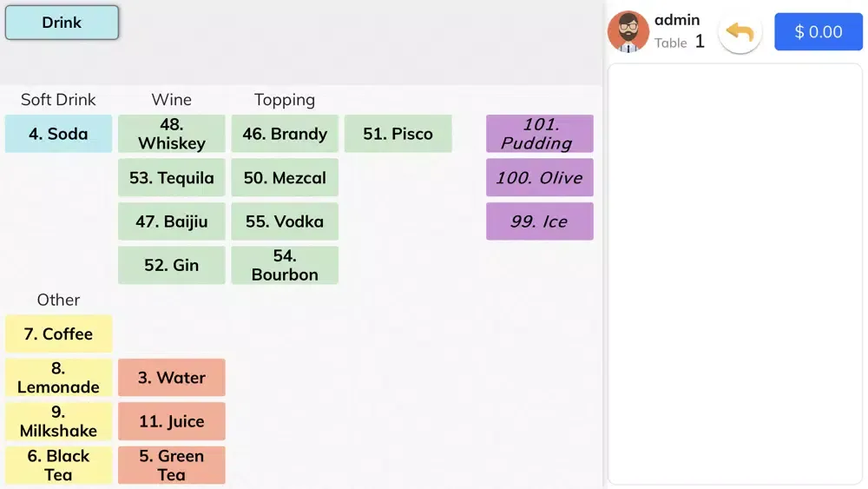The image size is (868, 489).
Task: Tap 11. Juice button
Action: (x=172, y=421)
